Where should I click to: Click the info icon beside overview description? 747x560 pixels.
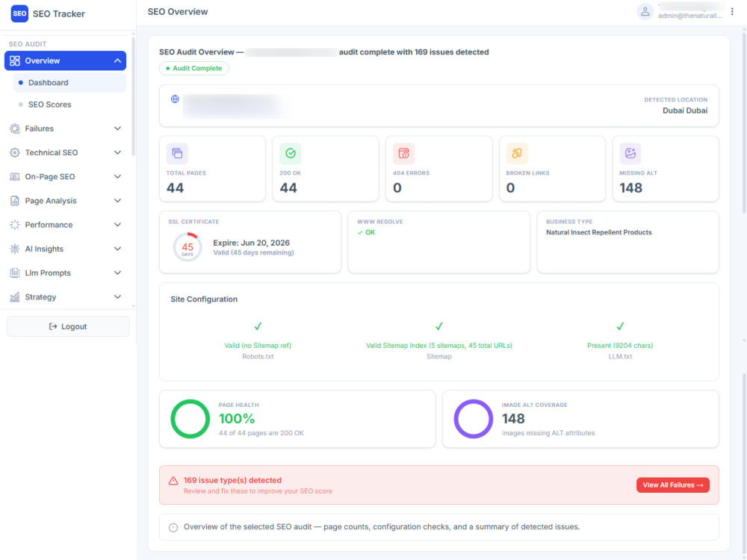point(173,528)
